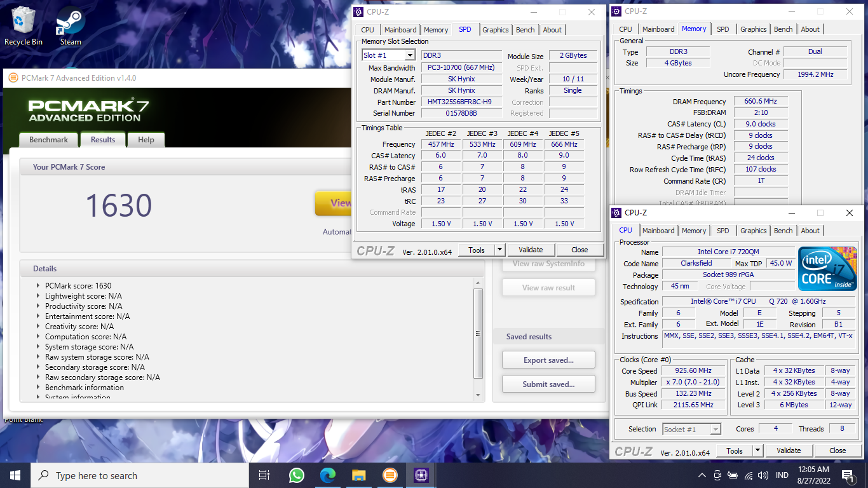The image size is (868, 488).
Task: Click the title bar icon of CPU-Z SPD window
Action: 359,12
